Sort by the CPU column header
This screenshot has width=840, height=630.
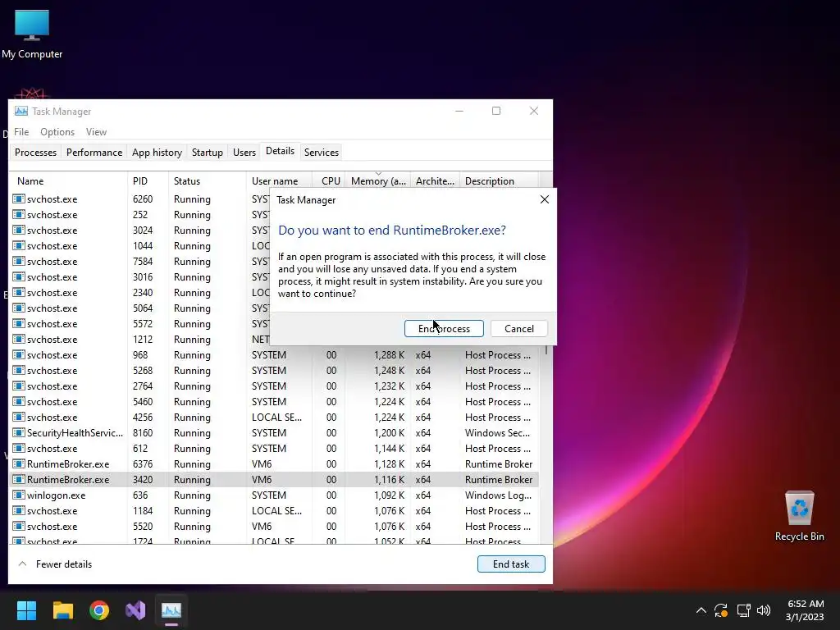pos(329,181)
